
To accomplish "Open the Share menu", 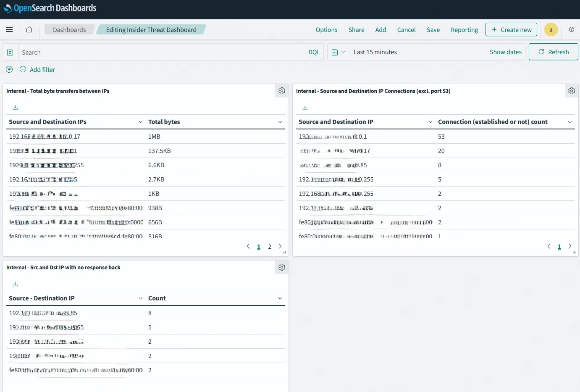I will (357, 30).
